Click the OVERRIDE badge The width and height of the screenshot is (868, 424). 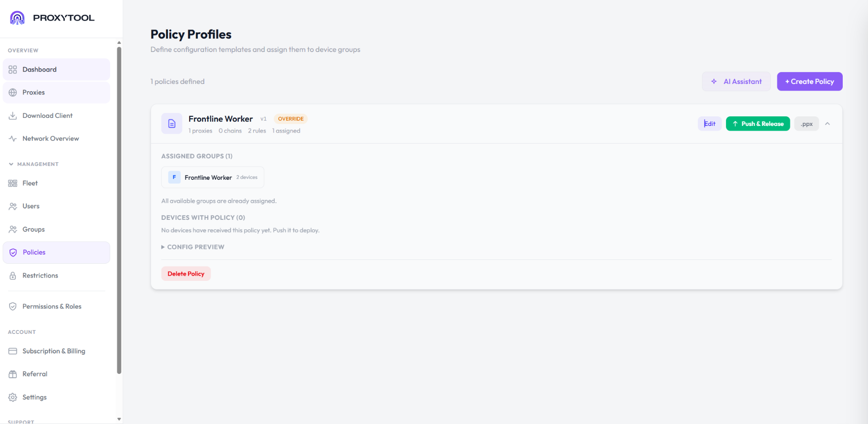pos(291,119)
